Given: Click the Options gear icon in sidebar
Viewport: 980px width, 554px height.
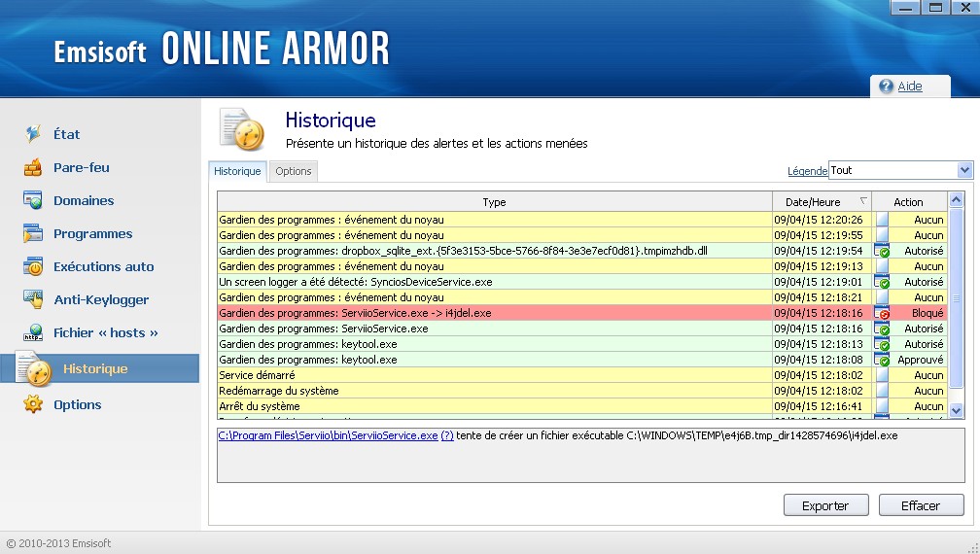Looking at the screenshot, I should click(33, 404).
